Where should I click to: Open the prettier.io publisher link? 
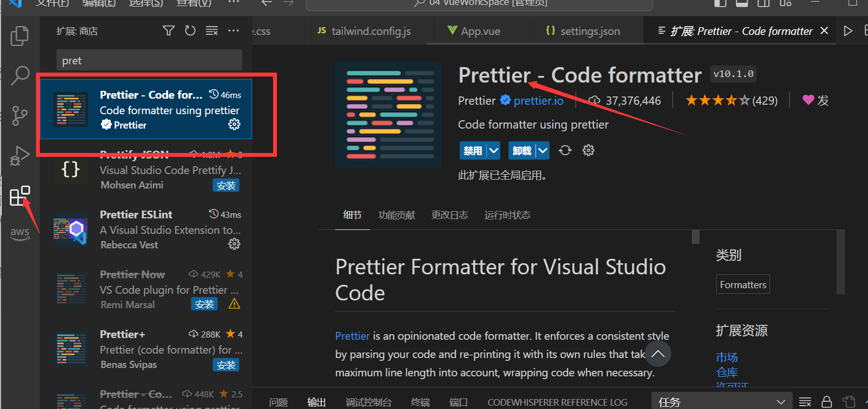coord(538,100)
